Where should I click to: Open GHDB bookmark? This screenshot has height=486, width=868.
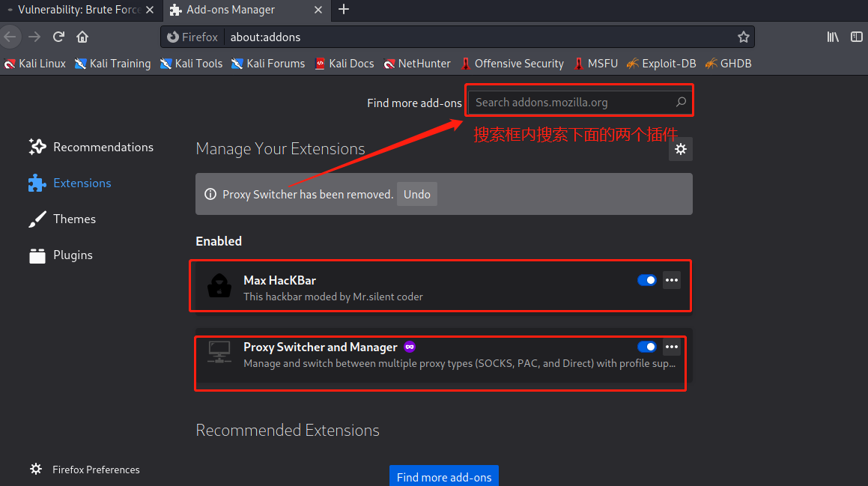(x=729, y=64)
